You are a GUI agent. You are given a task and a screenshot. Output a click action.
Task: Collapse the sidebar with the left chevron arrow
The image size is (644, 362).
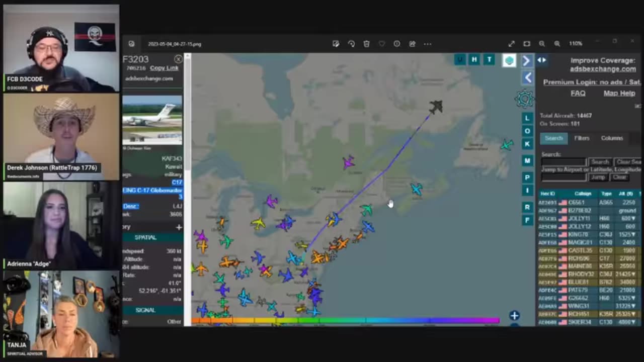point(527,77)
